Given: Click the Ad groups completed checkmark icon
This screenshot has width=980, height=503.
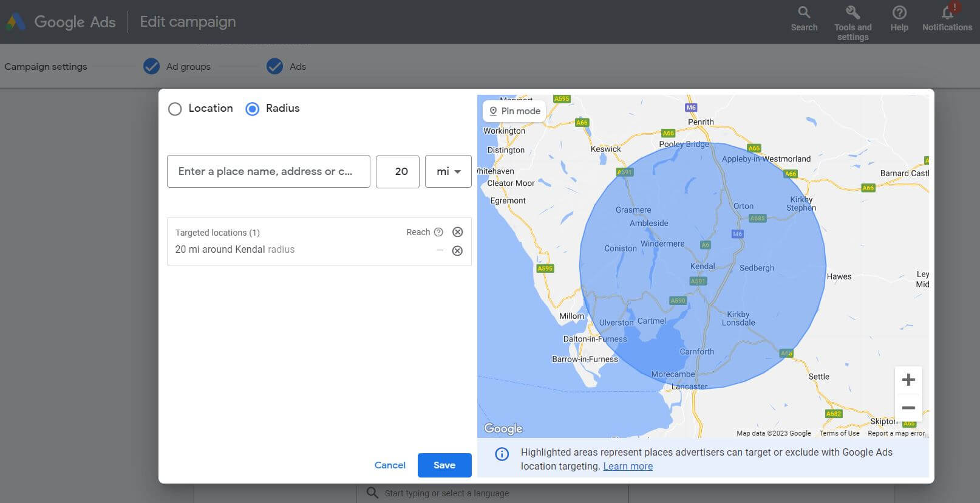Looking at the screenshot, I should pos(151,66).
